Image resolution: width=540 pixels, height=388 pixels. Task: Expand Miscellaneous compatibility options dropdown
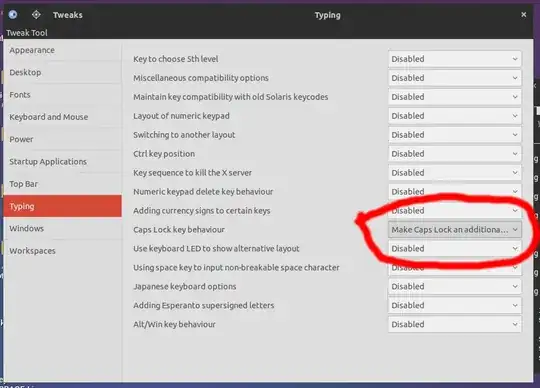[x=455, y=78]
